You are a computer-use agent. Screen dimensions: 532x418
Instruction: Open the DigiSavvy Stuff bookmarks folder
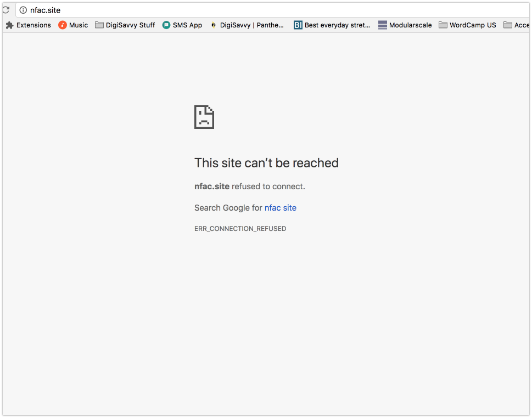[125, 25]
